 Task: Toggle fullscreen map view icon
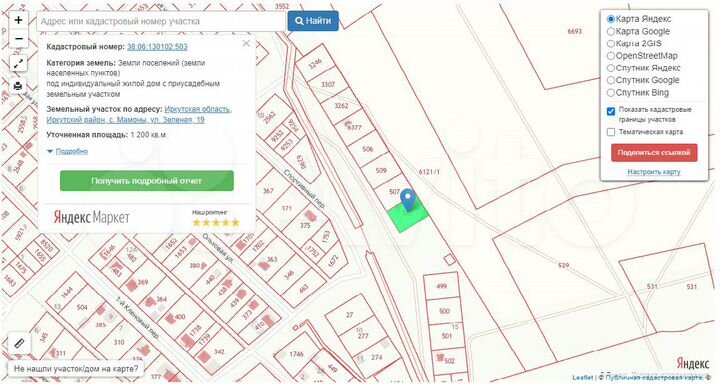point(18,63)
